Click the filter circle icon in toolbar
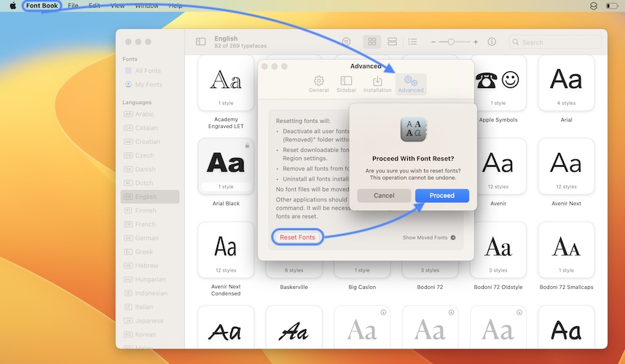 tap(347, 41)
